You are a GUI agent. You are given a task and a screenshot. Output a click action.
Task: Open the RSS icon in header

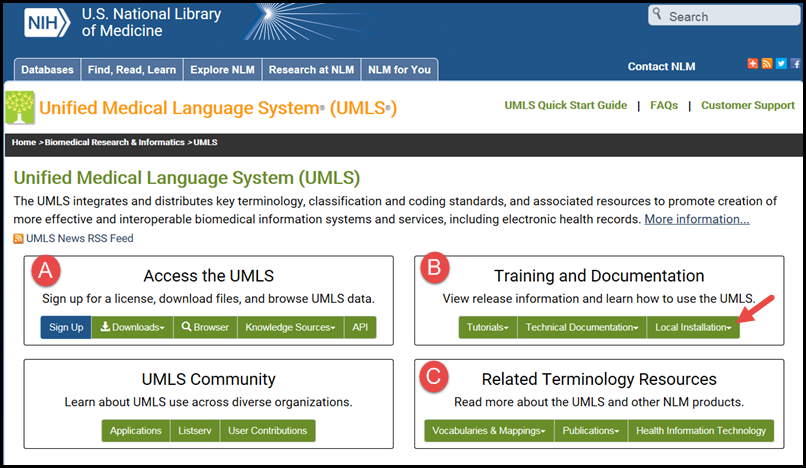(x=767, y=63)
